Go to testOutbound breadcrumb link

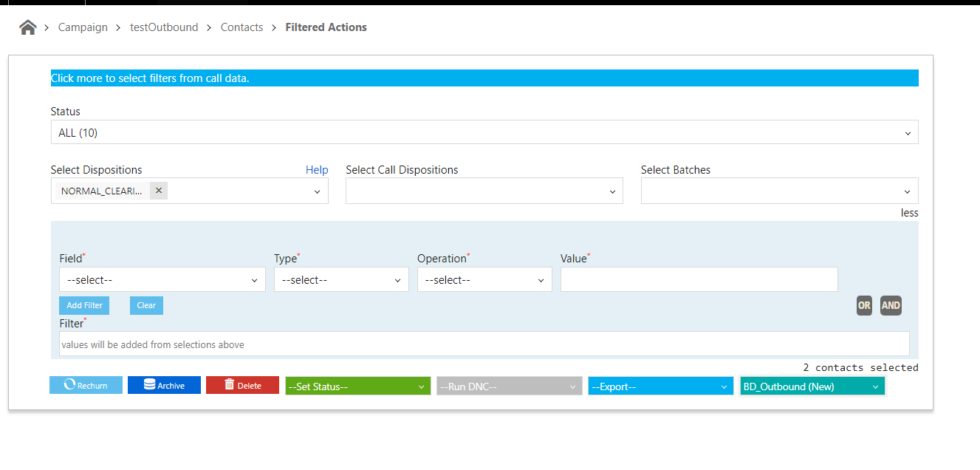164,27
